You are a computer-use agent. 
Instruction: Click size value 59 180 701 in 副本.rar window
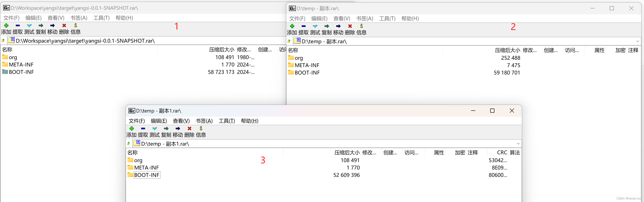point(507,73)
